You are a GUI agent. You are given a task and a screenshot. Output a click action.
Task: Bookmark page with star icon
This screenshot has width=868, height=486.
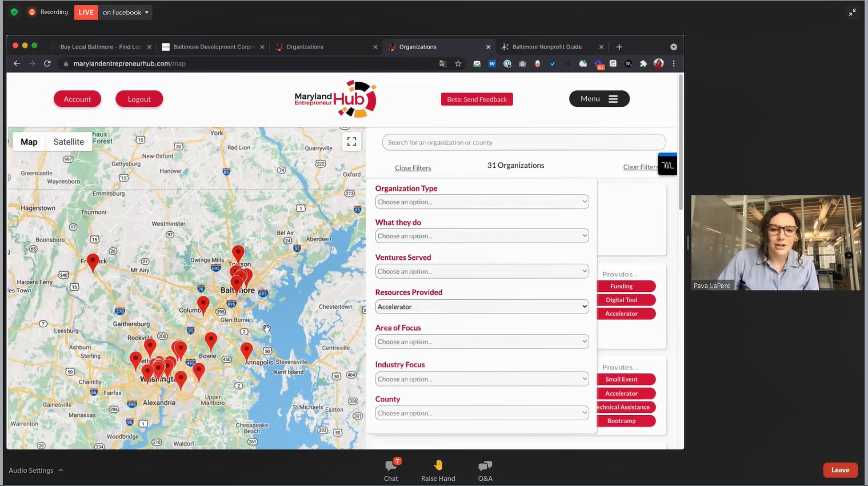click(x=458, y=64)
